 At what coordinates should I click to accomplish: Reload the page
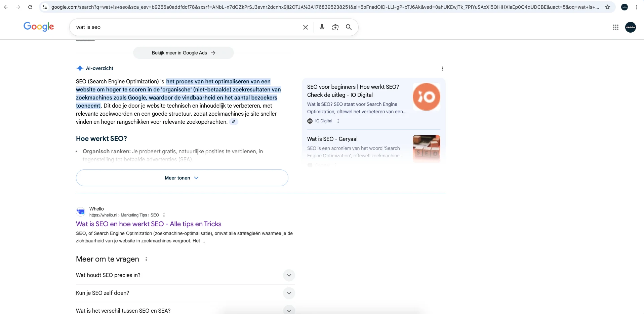[30, 7]
